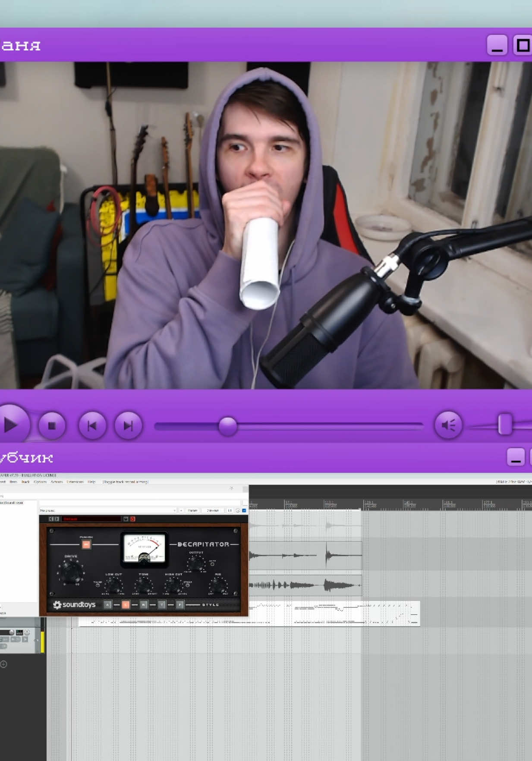Stop playback in the purple media player

coord(52,426)
